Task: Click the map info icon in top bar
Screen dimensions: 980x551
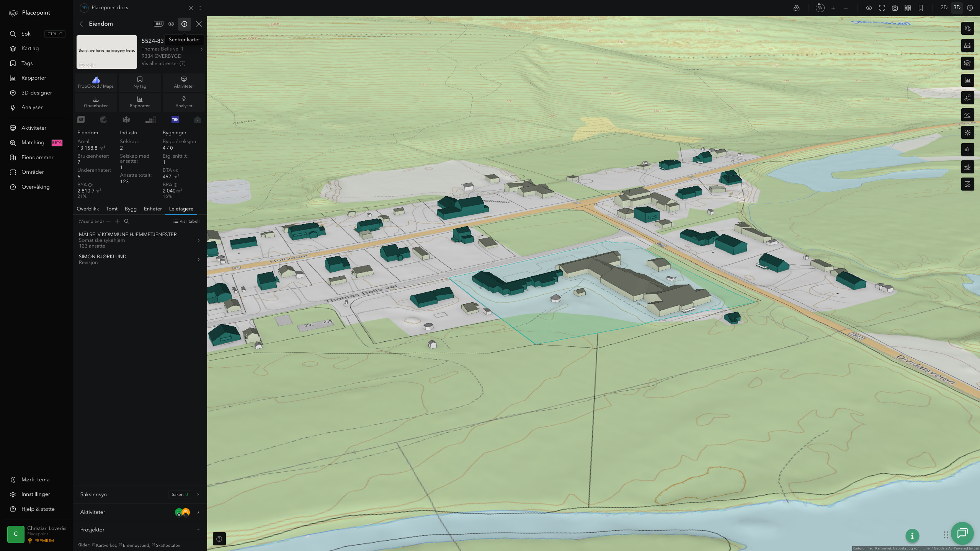Action: pyautogui.click(x=970, y=8)
